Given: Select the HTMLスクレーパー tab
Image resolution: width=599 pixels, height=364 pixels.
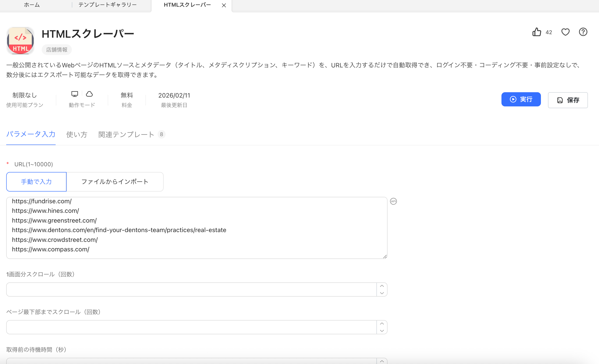Looking at the screenshot, I should pyautogui.click(x=187, y=5).
